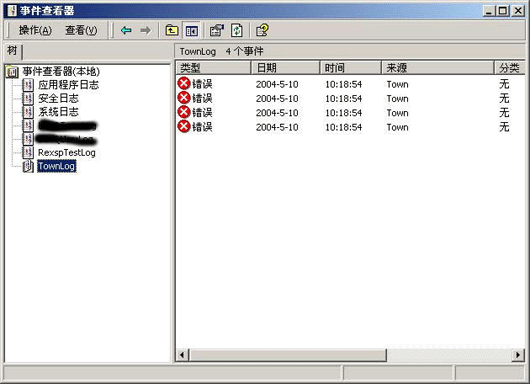
Task: Click the root 事件查看器 tree icon
Action: click(12, 71)
